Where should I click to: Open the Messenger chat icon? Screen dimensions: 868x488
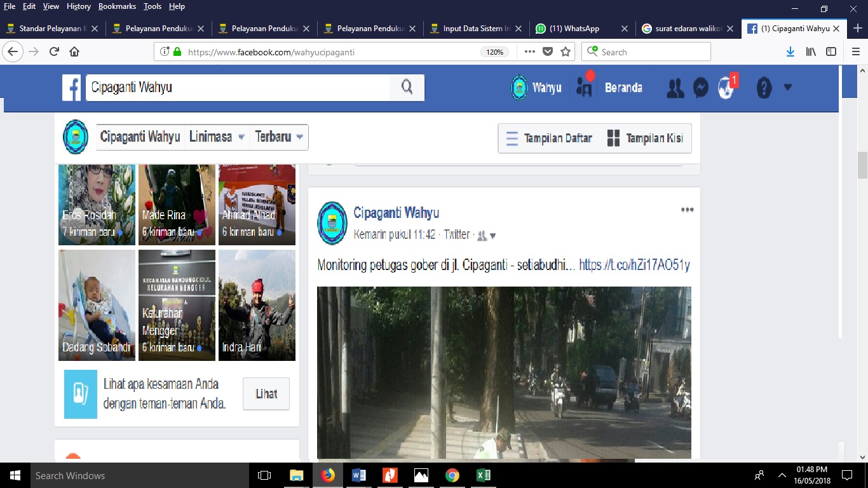700,87
